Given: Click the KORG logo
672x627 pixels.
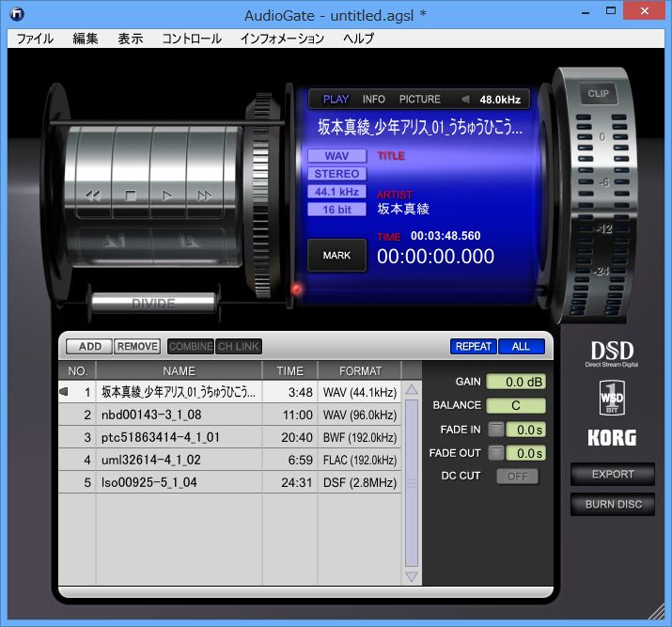Looking at the screenshot, I should coord(612,437).
